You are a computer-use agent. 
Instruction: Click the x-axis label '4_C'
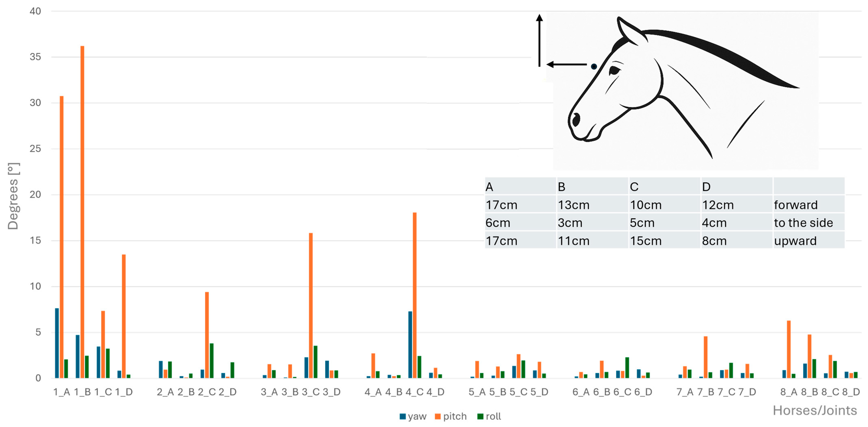tap(414, 392)
